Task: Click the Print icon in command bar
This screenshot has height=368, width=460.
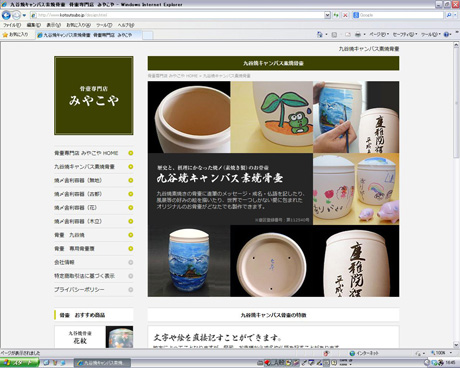Action: click(358, 34)
